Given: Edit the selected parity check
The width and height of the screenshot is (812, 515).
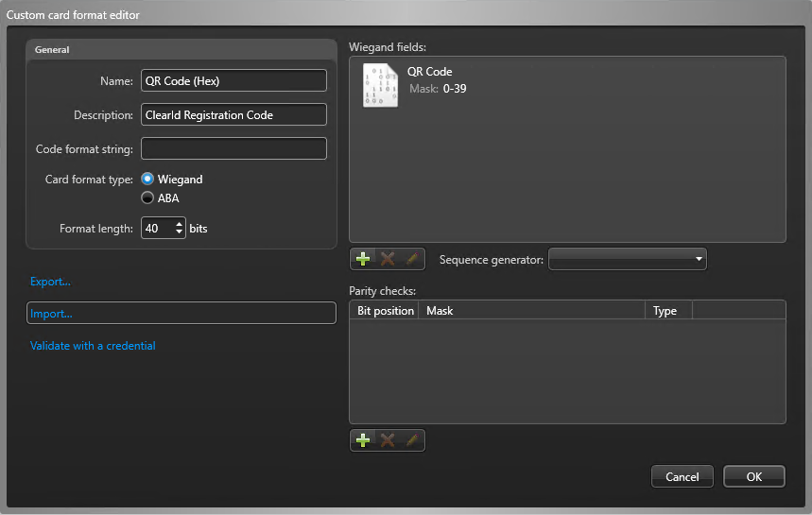Looking at the screenshot, I should (412, 440).
